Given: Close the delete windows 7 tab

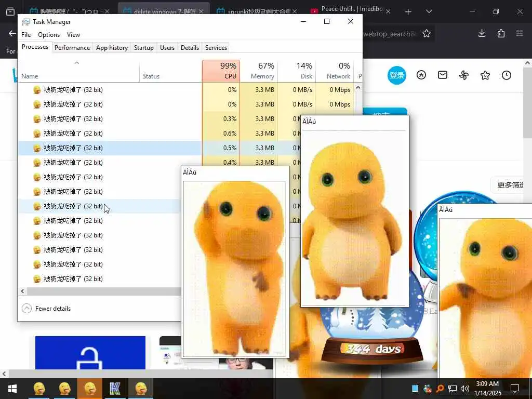Looking at the screenshot, I should click(x=201, y=11).
